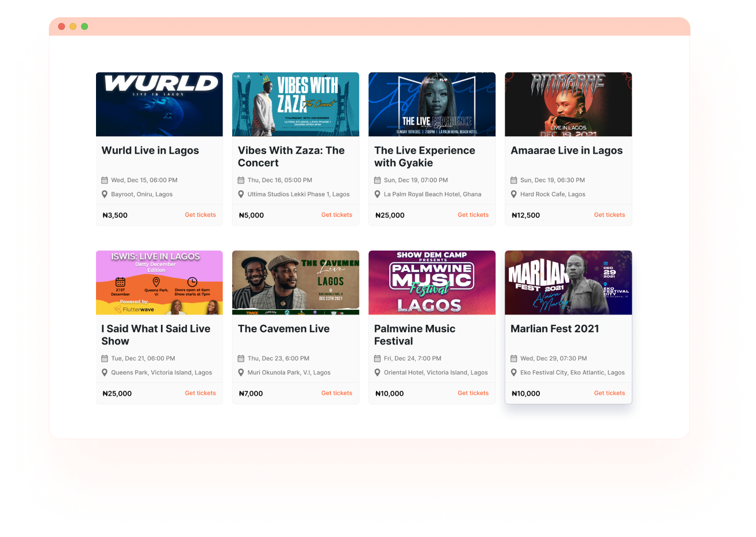Screen dimensions: 756x537
Task: Get tickets for Amaarae Live in Lagos
Action: click(x=609, y=215)
